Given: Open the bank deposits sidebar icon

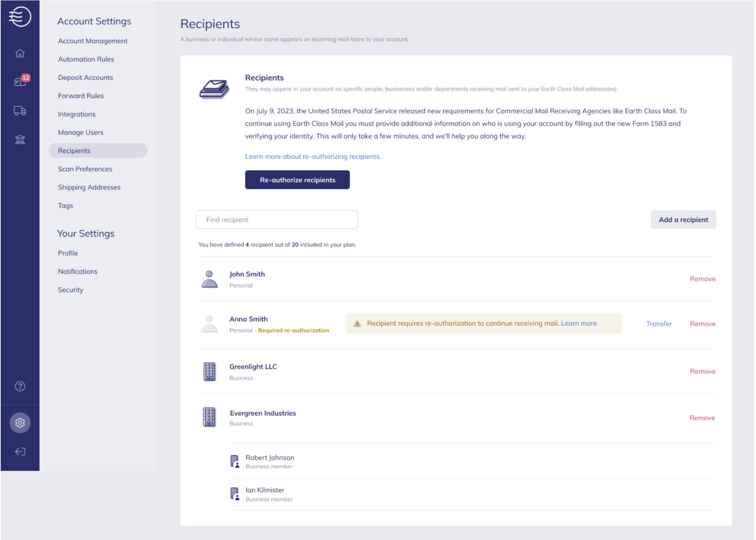Looking at the screenshot, I should (20, 139).
